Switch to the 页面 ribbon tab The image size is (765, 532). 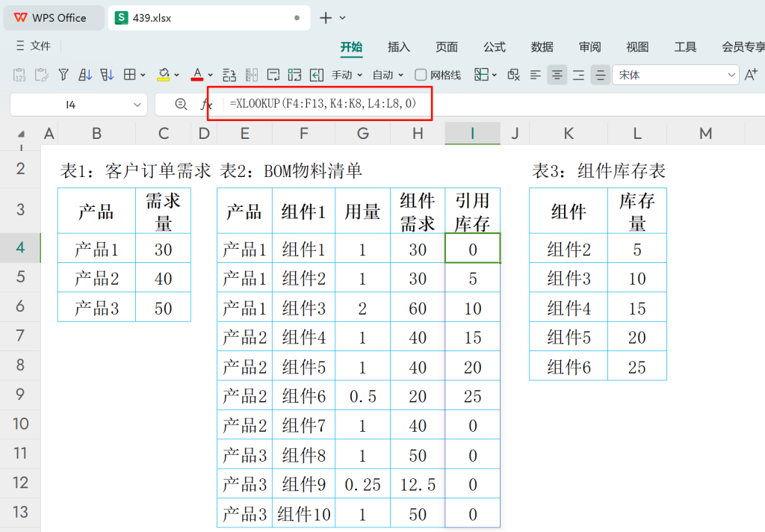coord(447,47)
